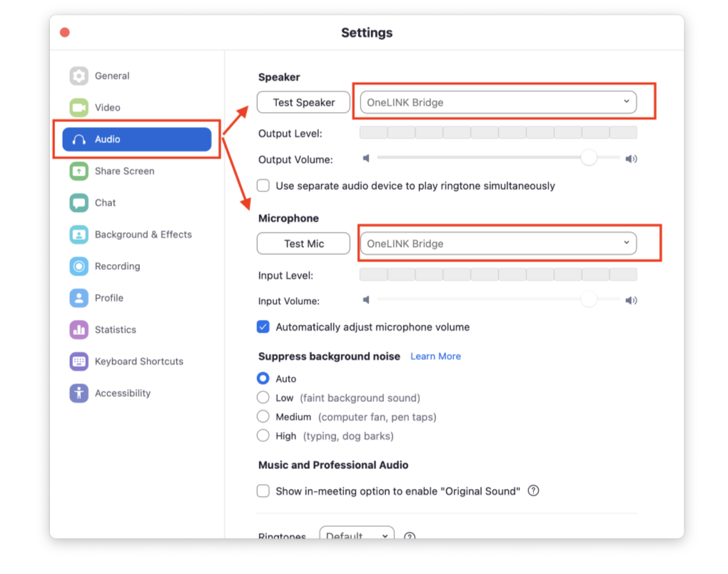The image size is (728, 574).
Task: Go to Video settings label
Action: click(x=107, y=108)
